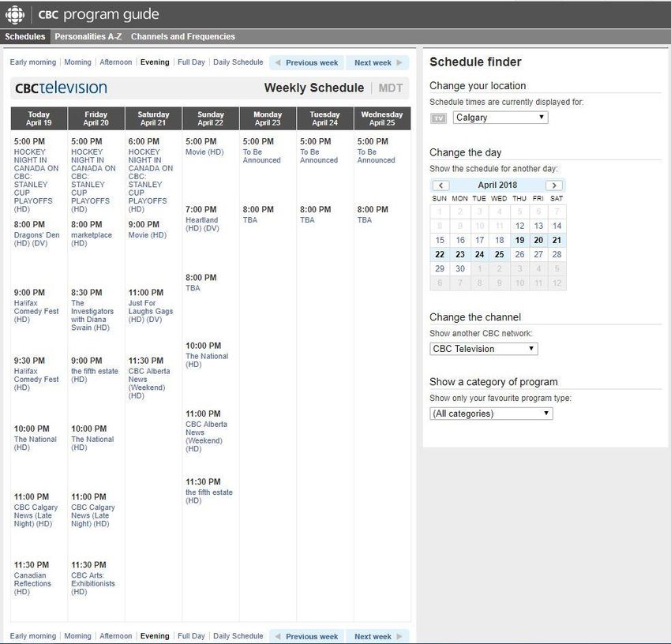Select the top Full Day filter
This screenshot has height=644, width=671.
(191, 62)
